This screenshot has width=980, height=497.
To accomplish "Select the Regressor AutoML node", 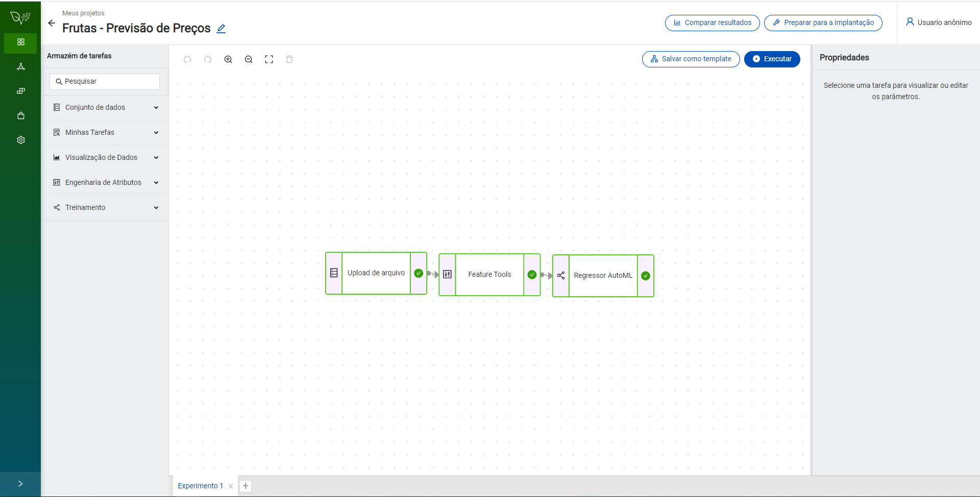I will click(x=603, y=276).
